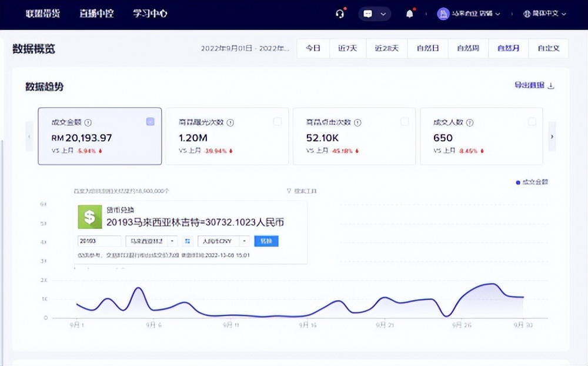588x366 pixels.
Task: Open the 学习中心 menu
Action: (x=149, y=14)
